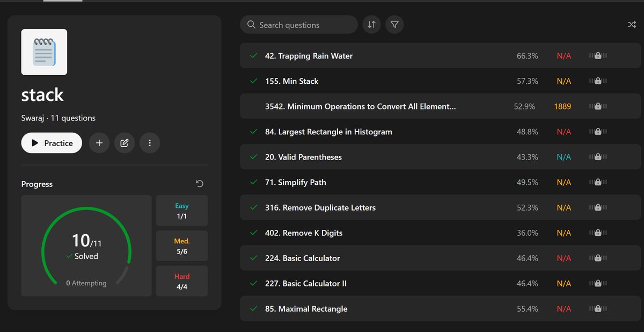The image size is (644, 332).
Task: Click the lock icon on Basic Calculator II row
Action: click(x=598, y=283)
